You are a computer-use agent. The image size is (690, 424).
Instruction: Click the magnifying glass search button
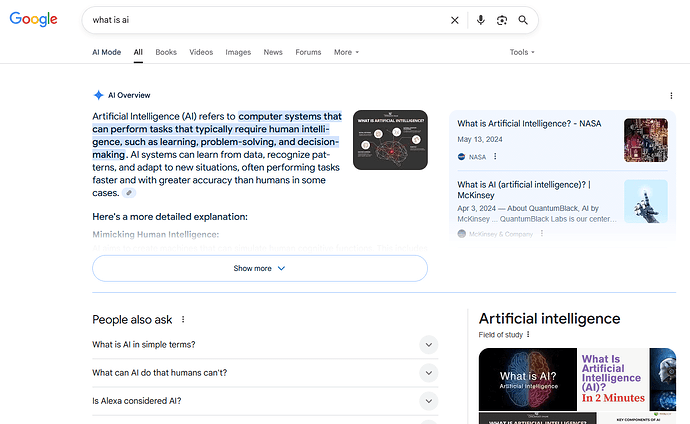(x=523, y=20)
